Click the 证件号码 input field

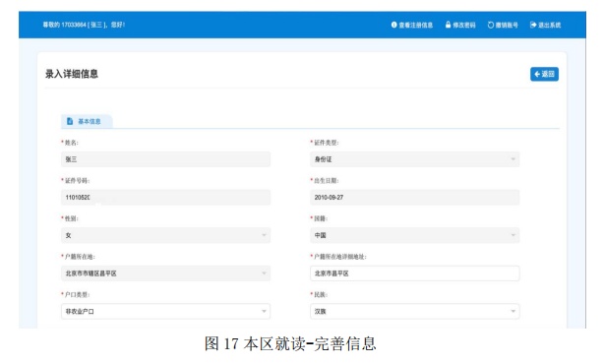pyautogui.click(x=165, y=197)
